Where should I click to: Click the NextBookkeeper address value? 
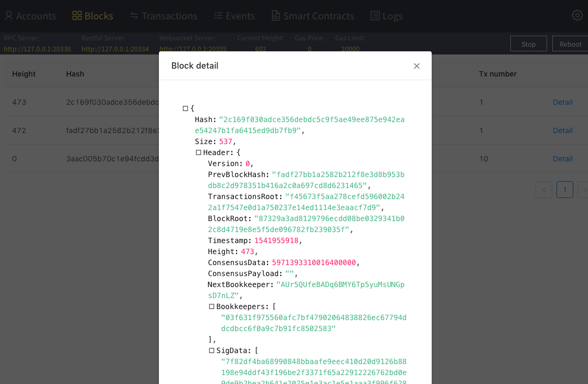tap(306, 290)
